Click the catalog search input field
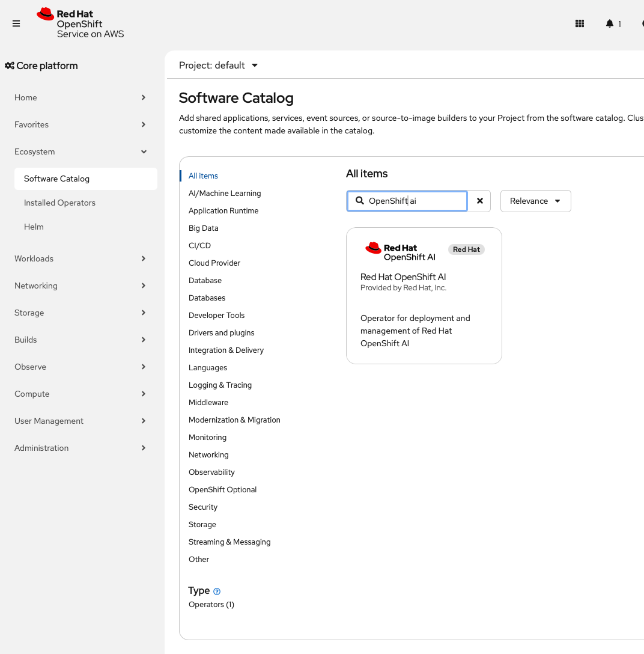The image size is (644, 654). (x=407, y=201)
